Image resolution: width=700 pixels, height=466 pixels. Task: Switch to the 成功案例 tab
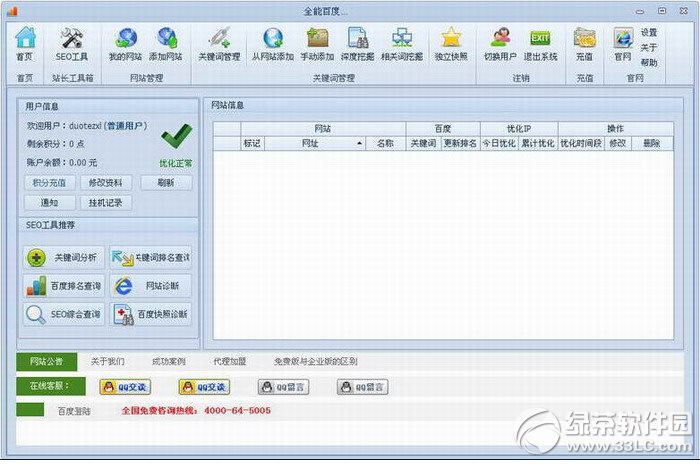pyautogui.click(x=169, y=361)
